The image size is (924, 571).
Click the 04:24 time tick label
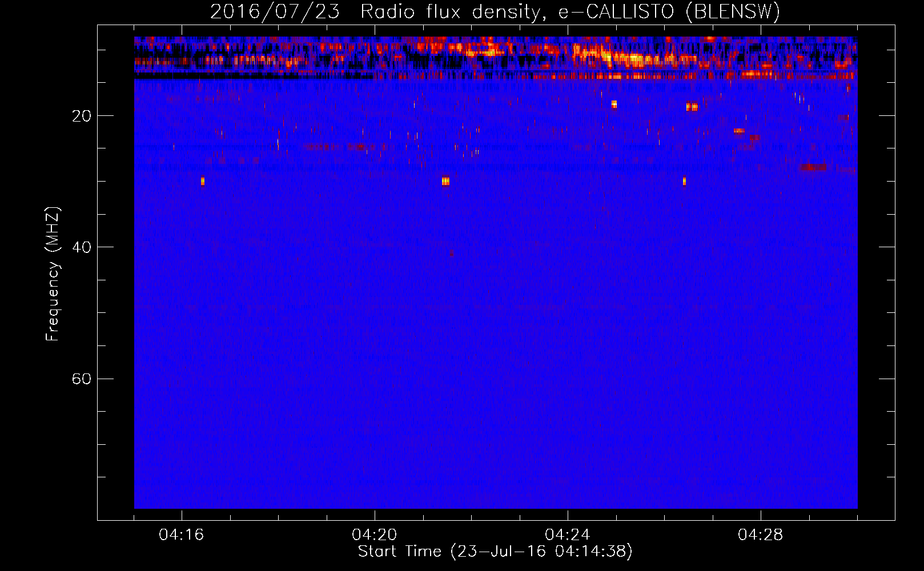pyautogui.click(x=568, y=535)
